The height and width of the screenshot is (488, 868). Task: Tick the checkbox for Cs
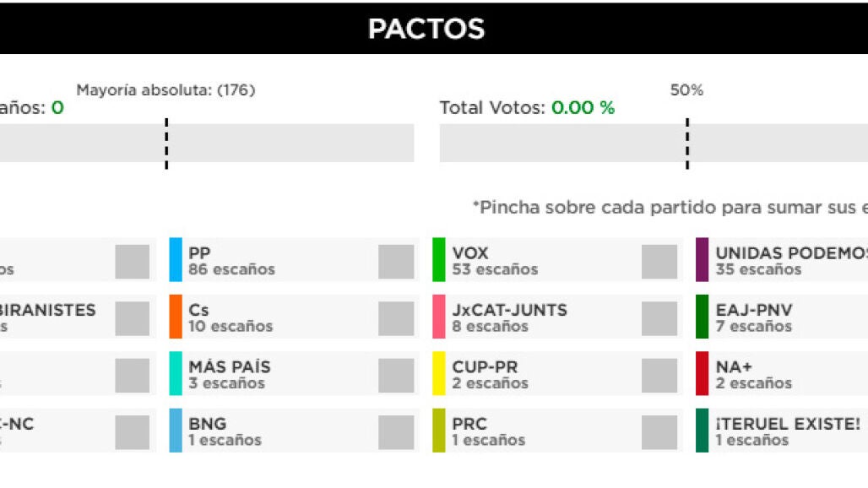(x=396, y=318)
